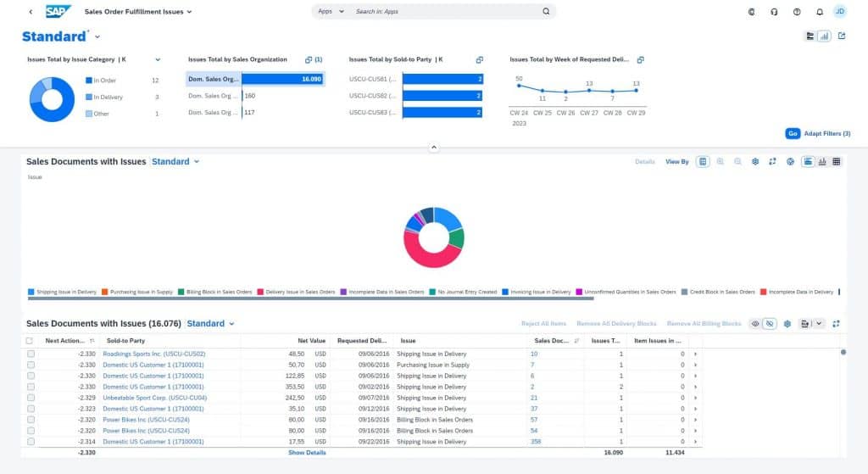Hide details crossed-eye icon in table toolbar
The image size is (868, 474).
770,324
